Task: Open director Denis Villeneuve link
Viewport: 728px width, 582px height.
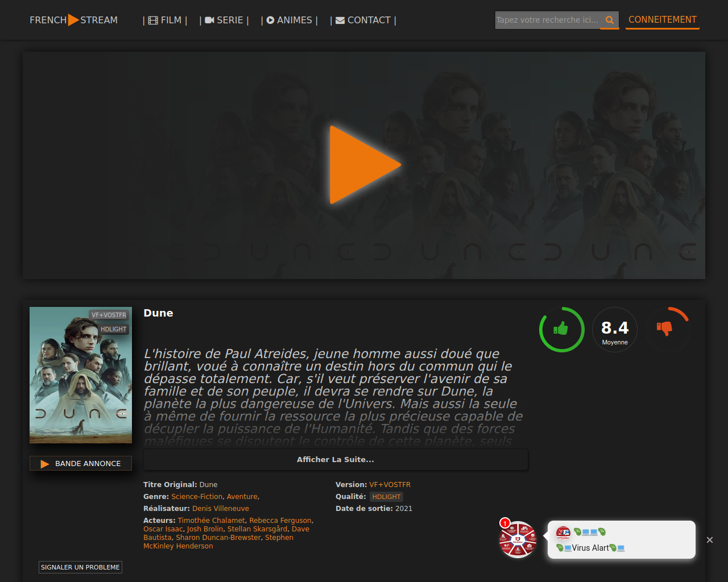Action: click(221, 509)
